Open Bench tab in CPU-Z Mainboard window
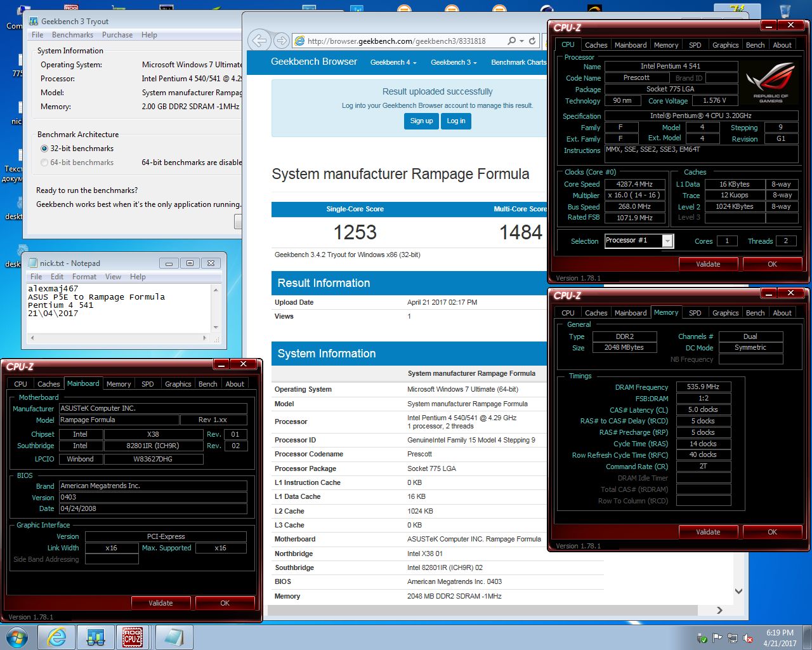This screenshot has height=650, width=812. (207, 384)
